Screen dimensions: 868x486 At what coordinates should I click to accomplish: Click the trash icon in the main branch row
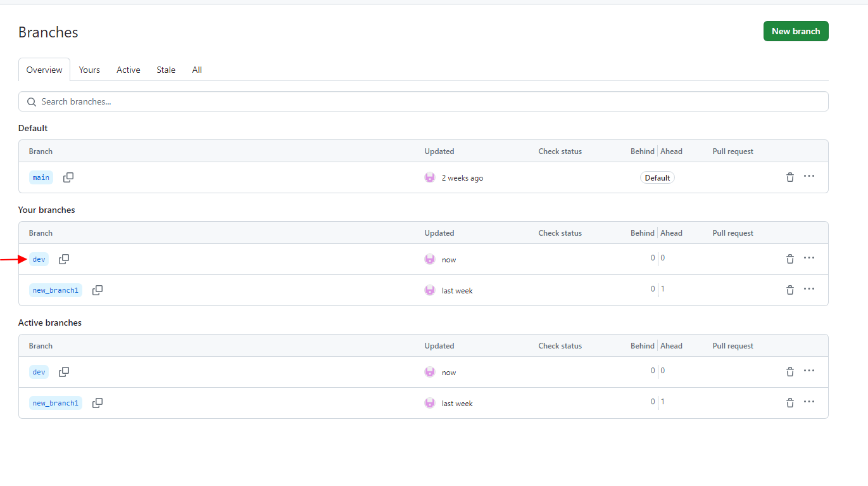789,177
